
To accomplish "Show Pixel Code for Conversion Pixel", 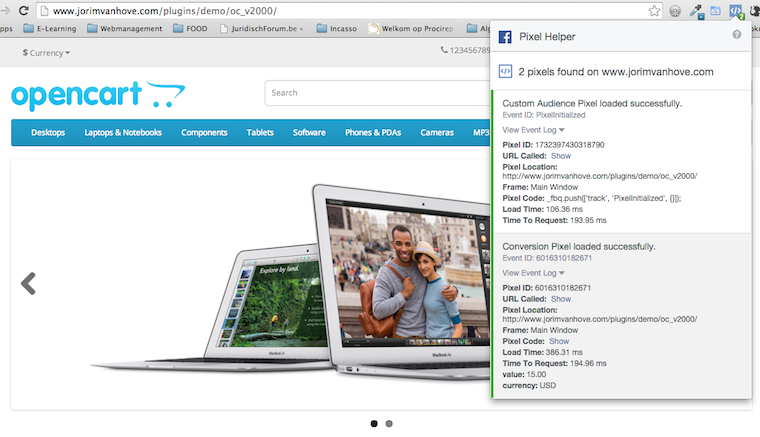I will click(559, 341).
